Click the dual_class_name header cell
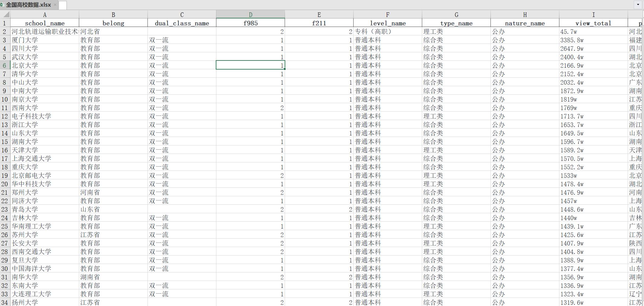 click(182, 23)
